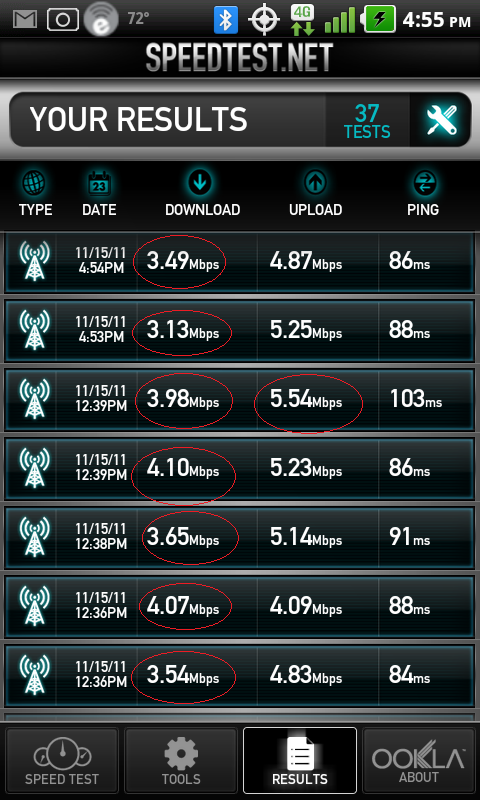Tap the cell tower icon of 4:54PM result
This screenshot has width=480, height=800.
pyautogui.click(x=34, y=261)
